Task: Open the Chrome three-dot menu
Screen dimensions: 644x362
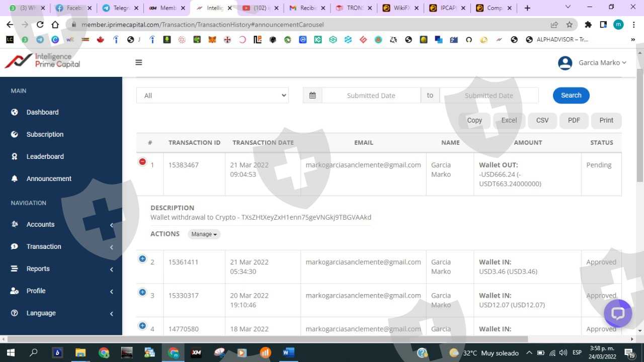Action: pyautogui.click(x=633, y=25)
